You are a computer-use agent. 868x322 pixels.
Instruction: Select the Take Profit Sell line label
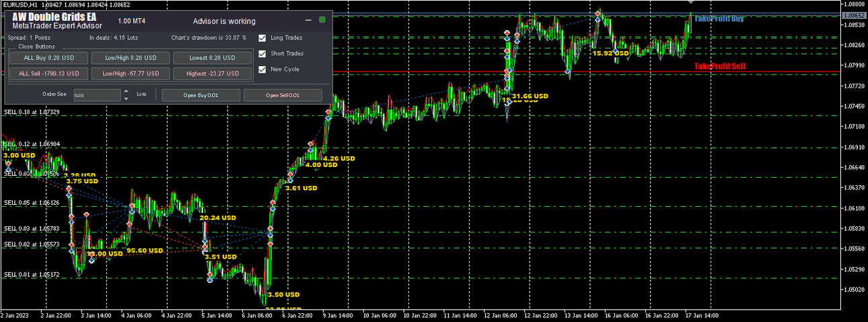(x=720, y=67)
